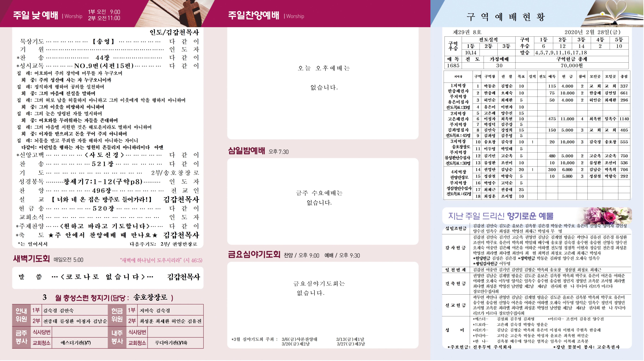Click '3/20(금)제2남' schedule entry

coord(296,344)
